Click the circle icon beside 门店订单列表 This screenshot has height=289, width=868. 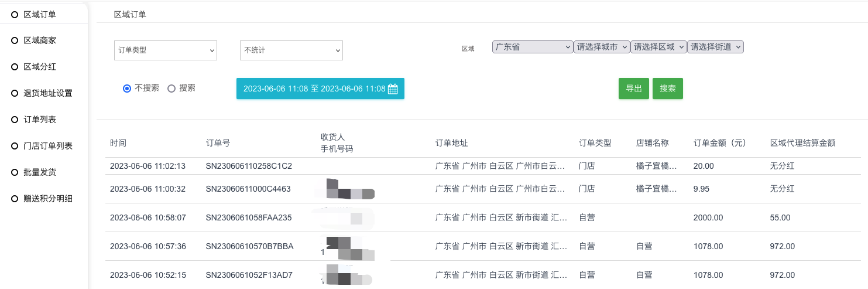(15, 146)
